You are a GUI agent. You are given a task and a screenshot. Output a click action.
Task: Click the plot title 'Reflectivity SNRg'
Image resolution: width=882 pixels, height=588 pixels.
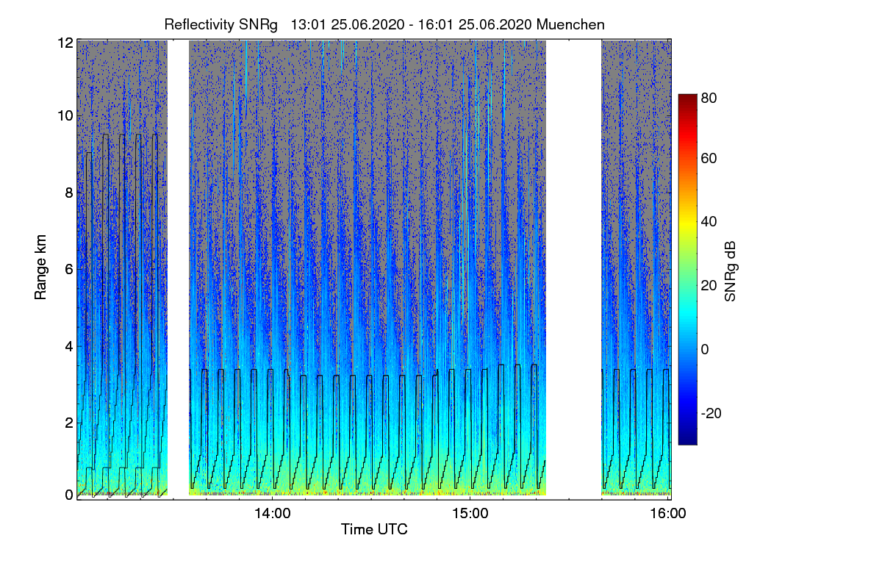pyautogui.click(x=221, y=24)
